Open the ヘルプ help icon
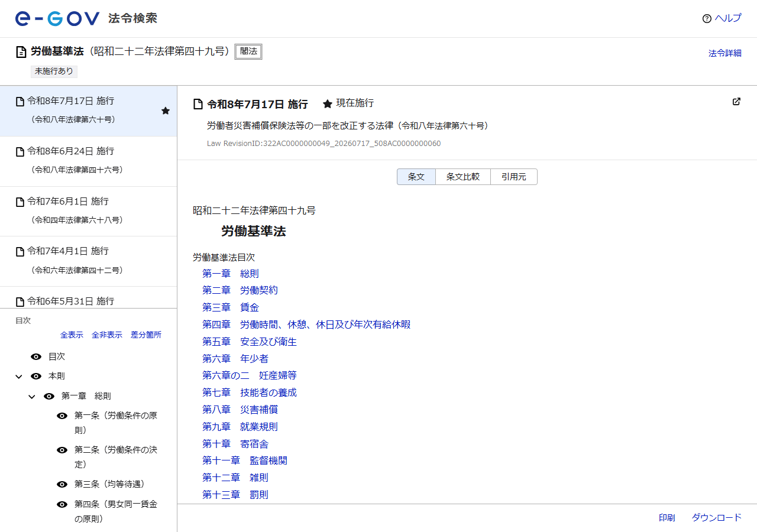This screenshot has width=757, height=532. click(x=707, y=18)
